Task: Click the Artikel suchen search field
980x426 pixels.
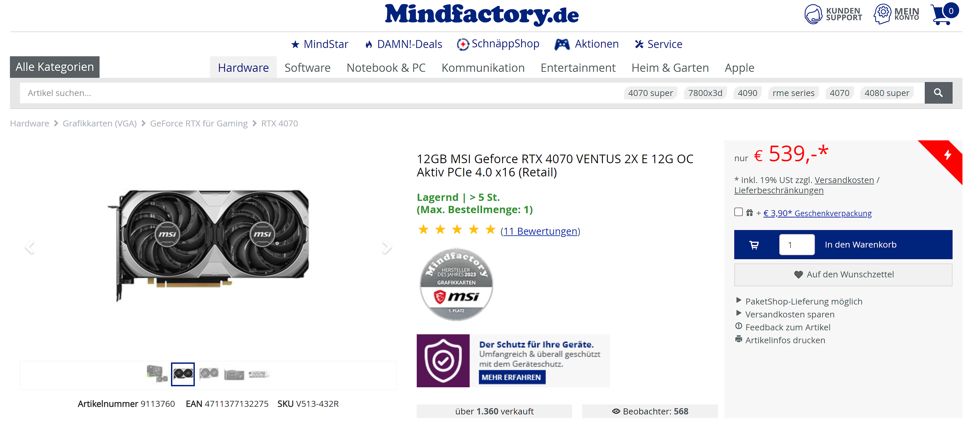Action: pyautogui.click(x=320, y=93)
